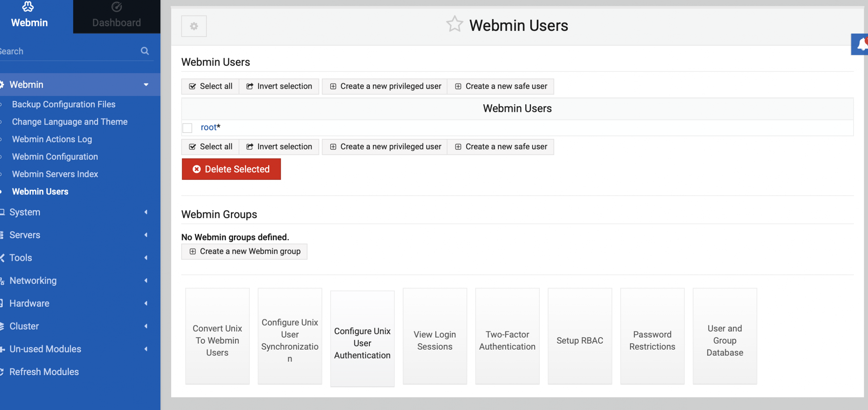Click Create a new Webmin group

[x=244, y=251]
